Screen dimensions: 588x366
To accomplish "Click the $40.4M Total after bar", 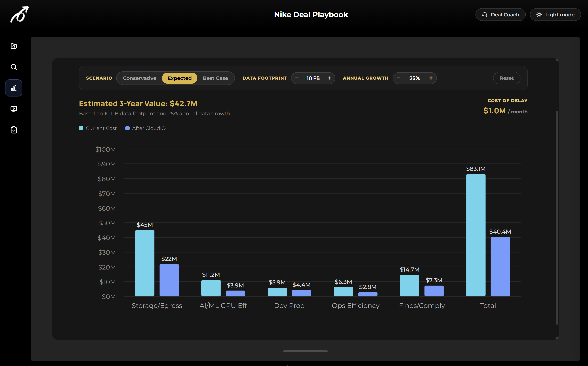I will (x=500, y=266).
